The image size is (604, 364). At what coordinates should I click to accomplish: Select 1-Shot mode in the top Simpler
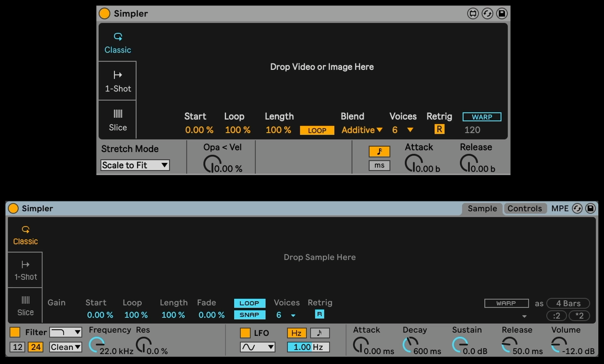coord(118,81)
